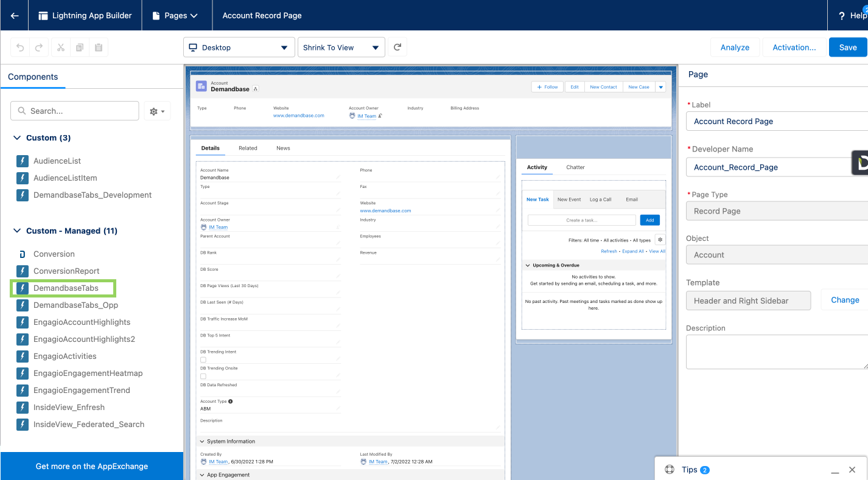Click the Save button
Image resolution: width=868 pixels, height=480 pixels.
click(x=848, y=47)
